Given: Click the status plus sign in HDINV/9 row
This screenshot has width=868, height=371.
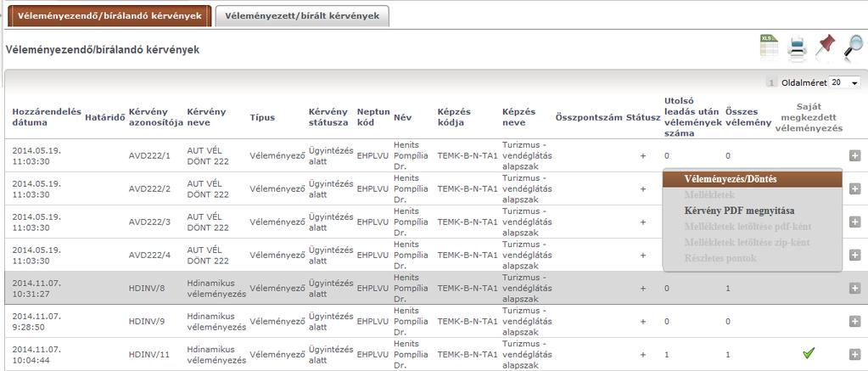Looking at the screenshot, I should tap(642, 321).
